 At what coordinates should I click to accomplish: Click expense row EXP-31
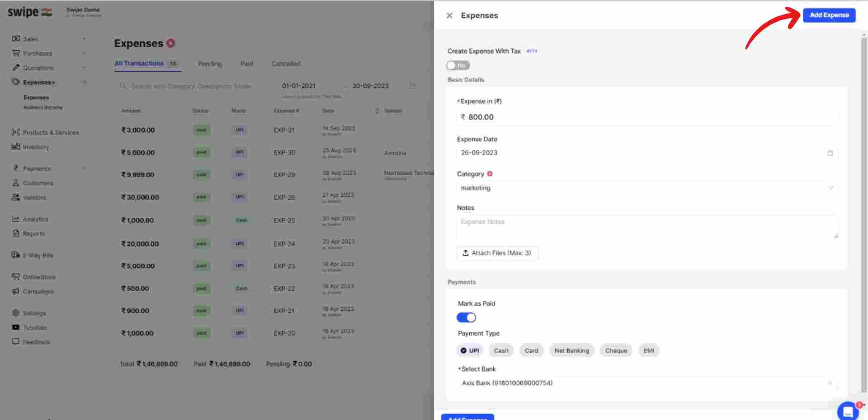274,130
